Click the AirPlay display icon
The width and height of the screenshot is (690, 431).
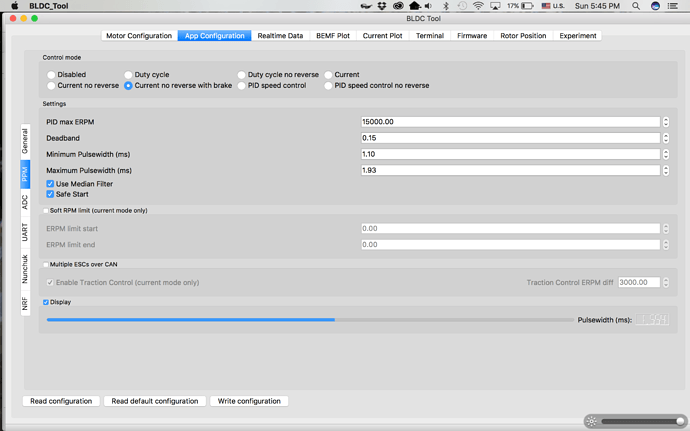click(497, 6)
